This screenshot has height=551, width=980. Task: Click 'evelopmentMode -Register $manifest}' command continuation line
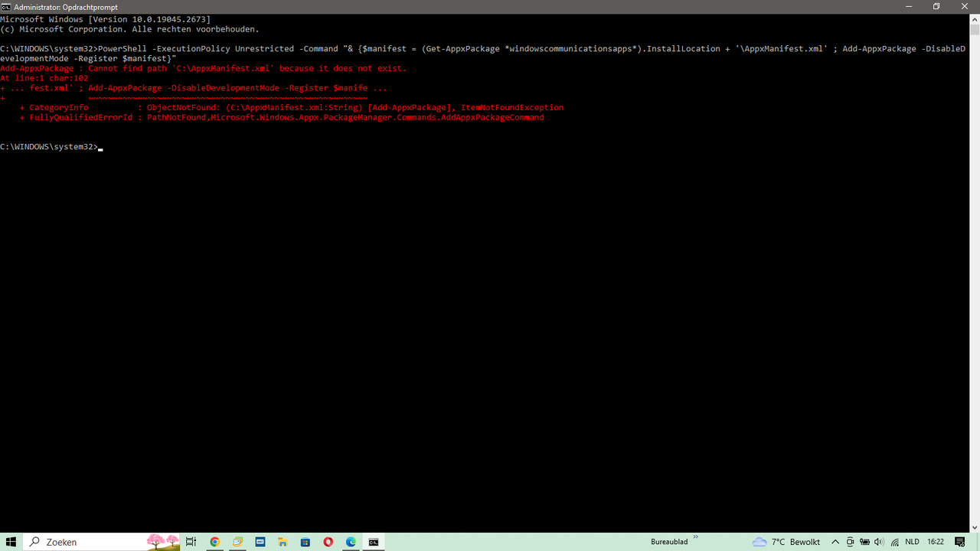click(x=88, y=58)
